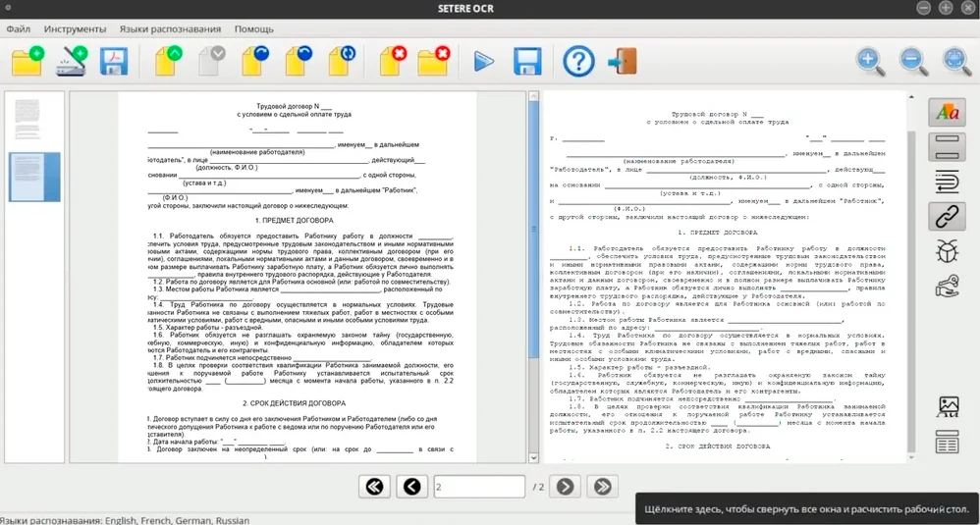Open the Файл menu
The image size is (980, 525).
tap(19, 29)
